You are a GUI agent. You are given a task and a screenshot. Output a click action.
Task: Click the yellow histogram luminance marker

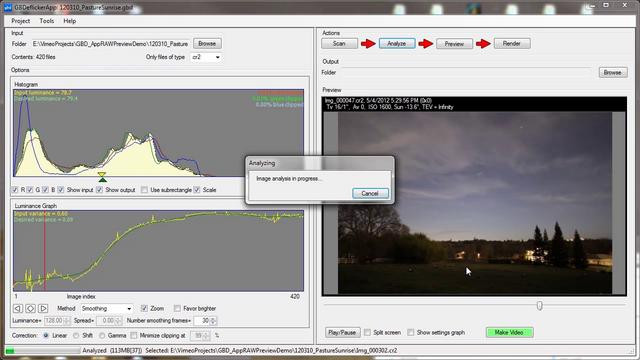click(102, 175)
